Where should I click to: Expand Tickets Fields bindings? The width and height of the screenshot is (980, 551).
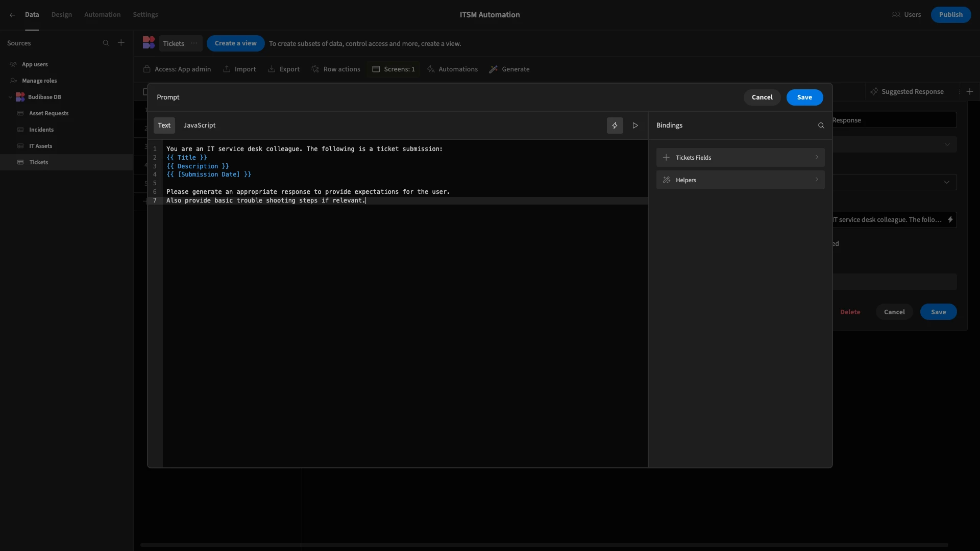(740, 158)
